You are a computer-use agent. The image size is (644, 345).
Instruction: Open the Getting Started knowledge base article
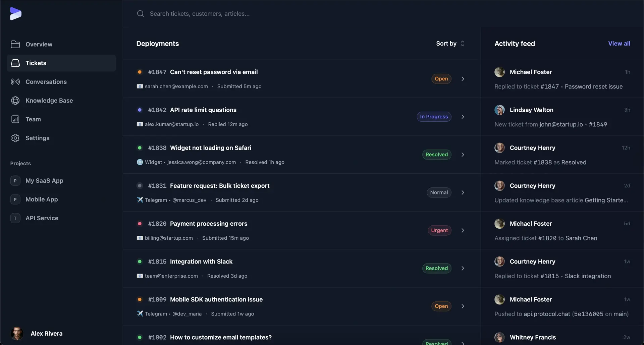click(x=606, y=200)
